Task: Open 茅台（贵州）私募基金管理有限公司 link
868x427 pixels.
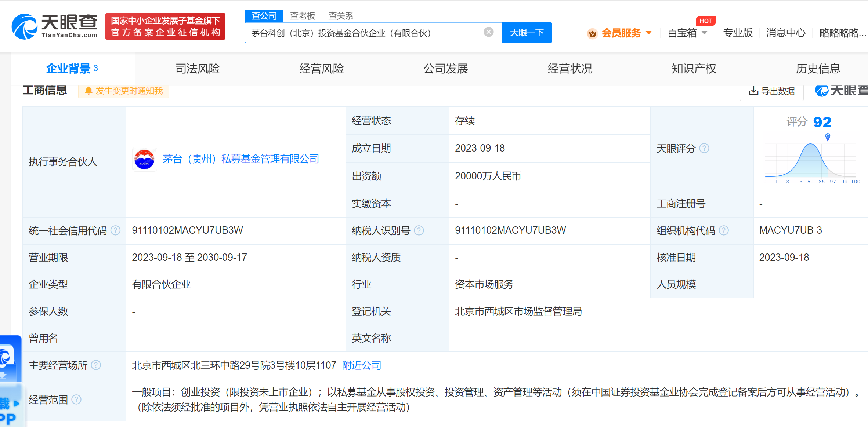Action: [x=241, y=159]
